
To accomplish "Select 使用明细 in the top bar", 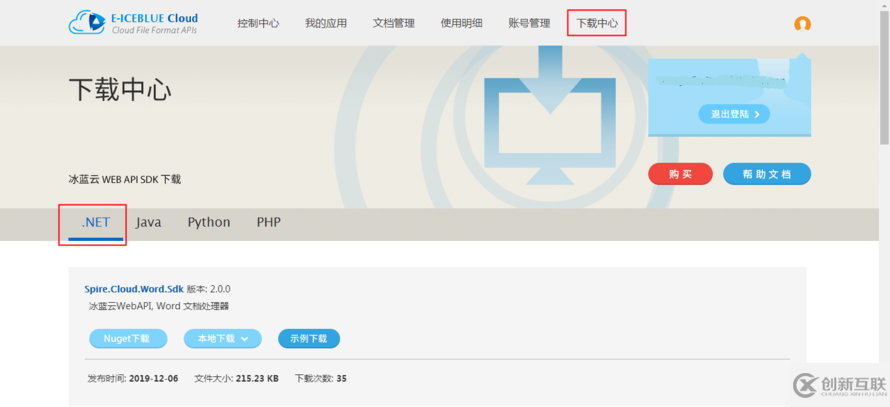I will tap(461, 23).
